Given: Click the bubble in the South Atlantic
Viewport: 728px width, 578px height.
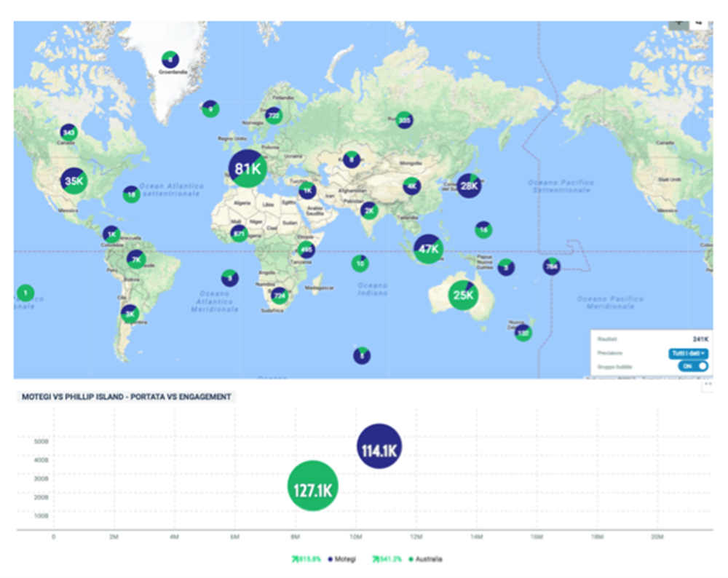Looking at the screenshot, I should 230,278.
